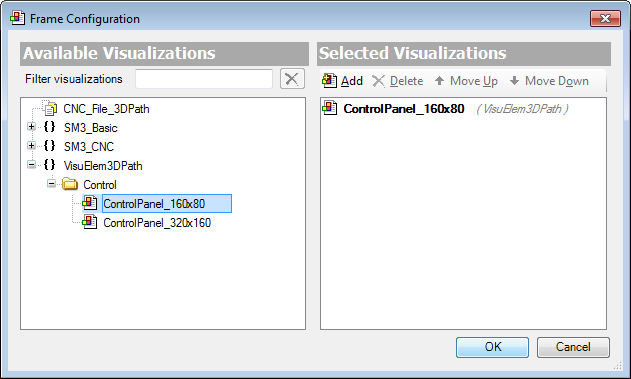
Task: Collapse the VisuElem3DPath tree node
Action: (31, 165)
